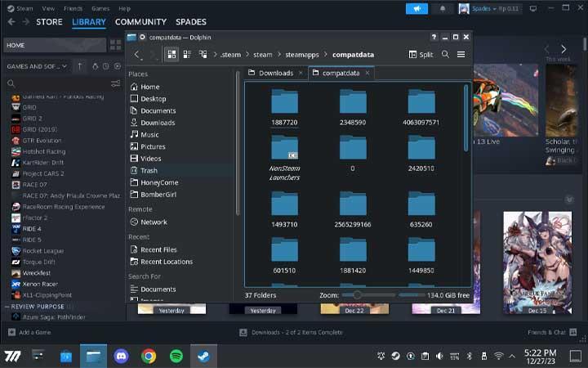Select folder named 0

(x=353, y=153)
